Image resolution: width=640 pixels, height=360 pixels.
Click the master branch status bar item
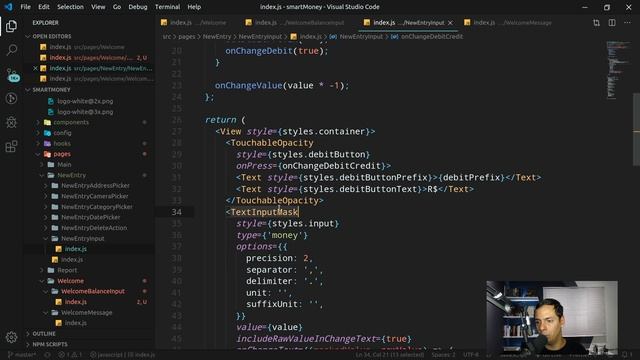click(22, 355)
